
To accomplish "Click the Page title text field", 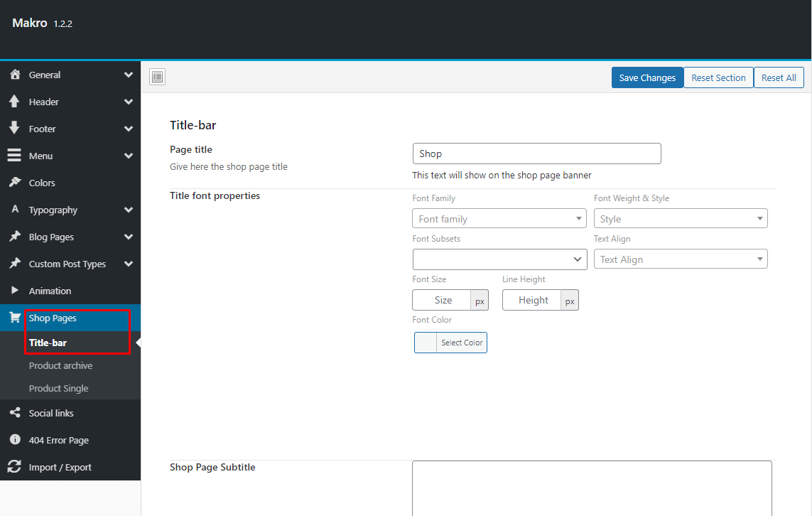I will tap(536, 154).
